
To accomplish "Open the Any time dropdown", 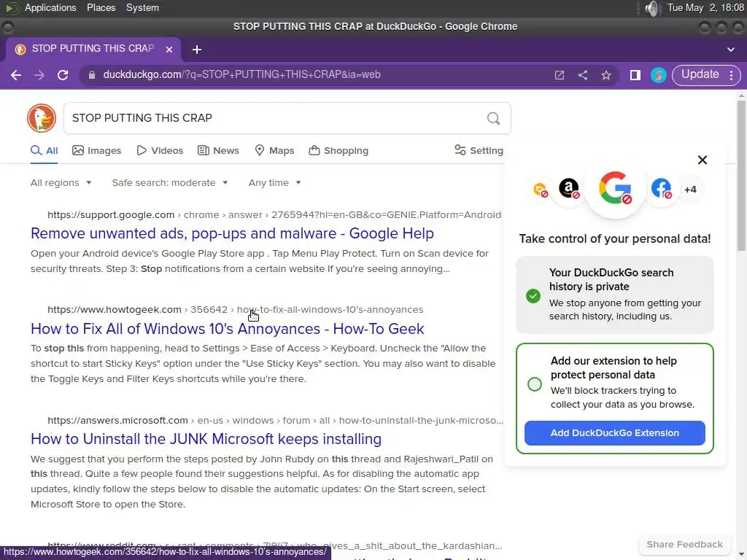I will tap(275, 183).
